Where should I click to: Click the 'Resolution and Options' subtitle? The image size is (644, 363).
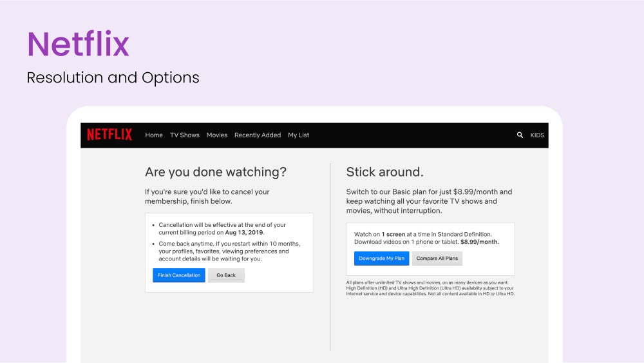click(x=113, y=78)
